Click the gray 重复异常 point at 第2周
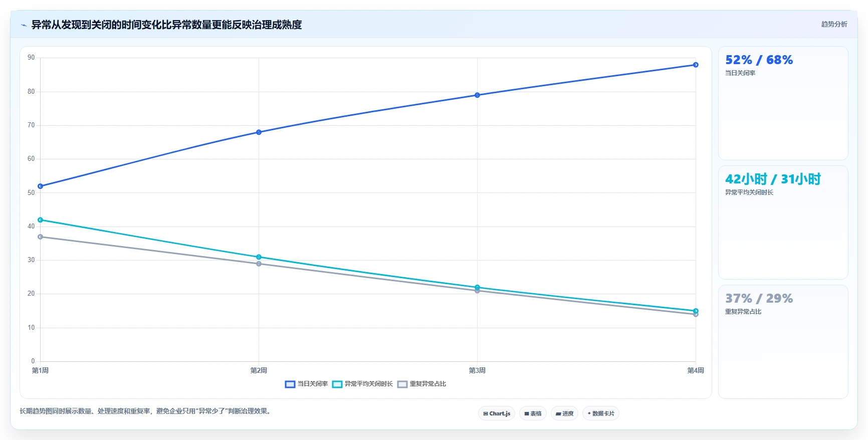The width and height of the screenshot is (868, 440). coord(259,264)
